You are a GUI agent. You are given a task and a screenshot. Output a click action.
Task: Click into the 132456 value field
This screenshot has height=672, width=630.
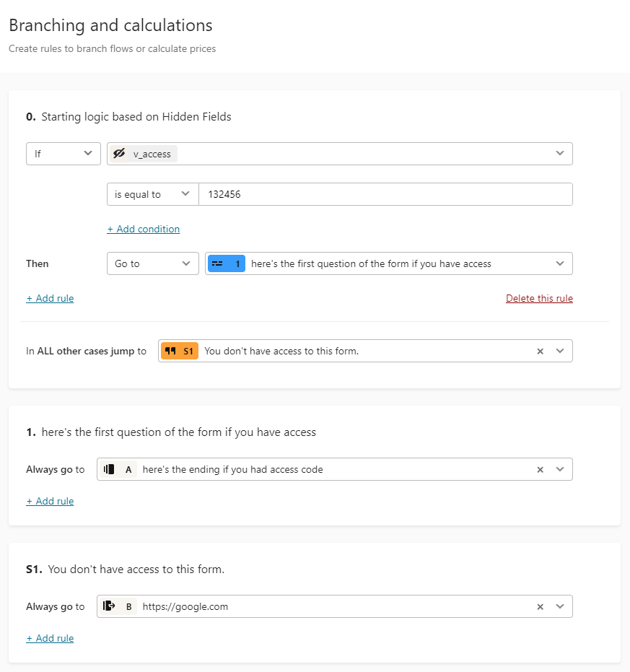click(x=385, y=194)
